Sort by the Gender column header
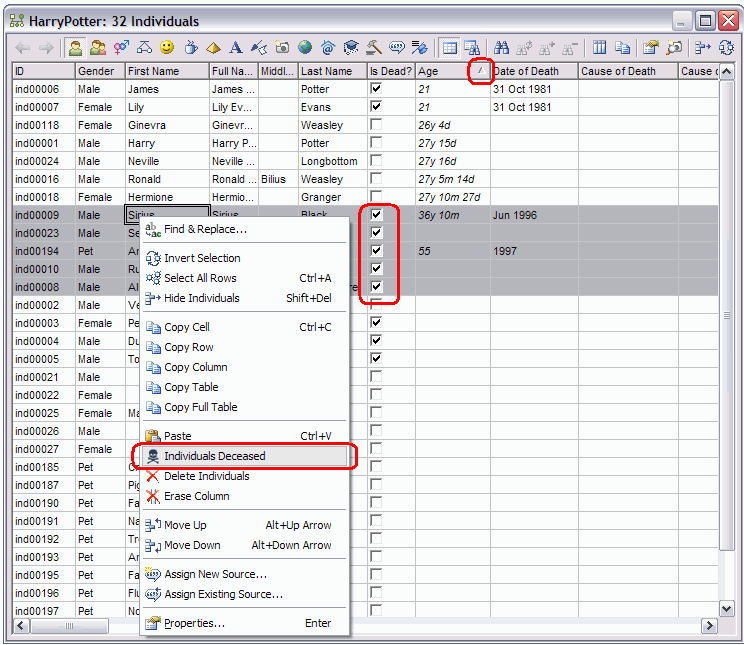The height and width of the screenshot is (645, 744). (x=95, y=71)
